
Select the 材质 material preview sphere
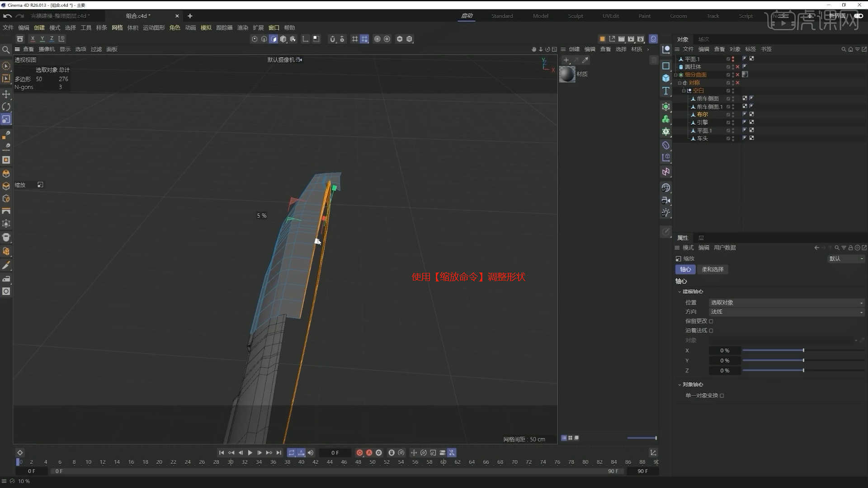[x=567, y=74]
